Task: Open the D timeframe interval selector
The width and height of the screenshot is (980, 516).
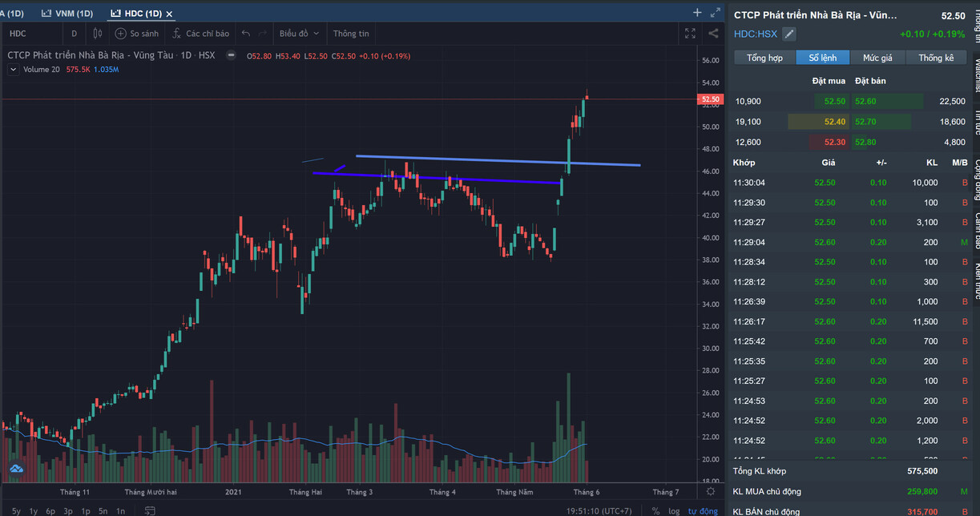Action: coord(75,34)
